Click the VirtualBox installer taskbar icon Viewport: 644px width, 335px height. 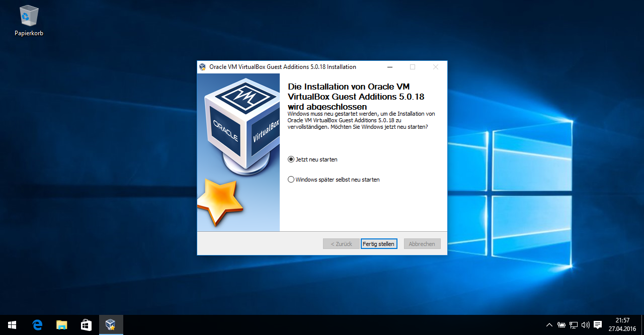coord(111,325)
